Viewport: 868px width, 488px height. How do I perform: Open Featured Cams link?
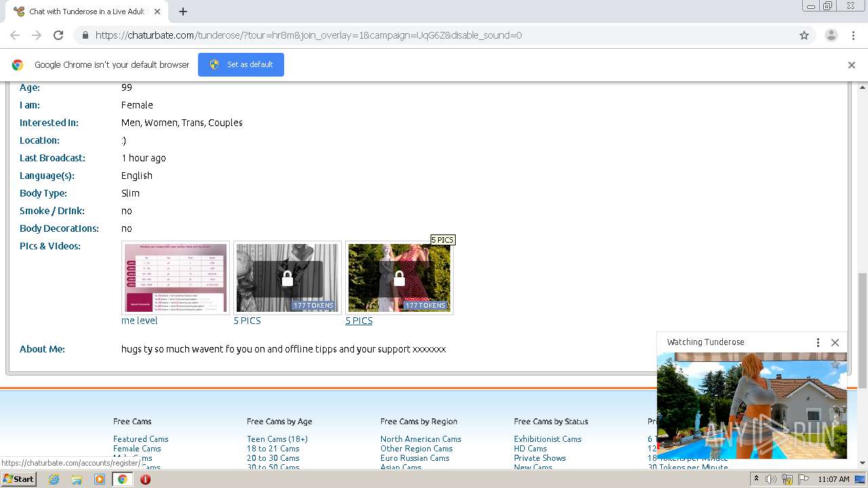point(140,439)
